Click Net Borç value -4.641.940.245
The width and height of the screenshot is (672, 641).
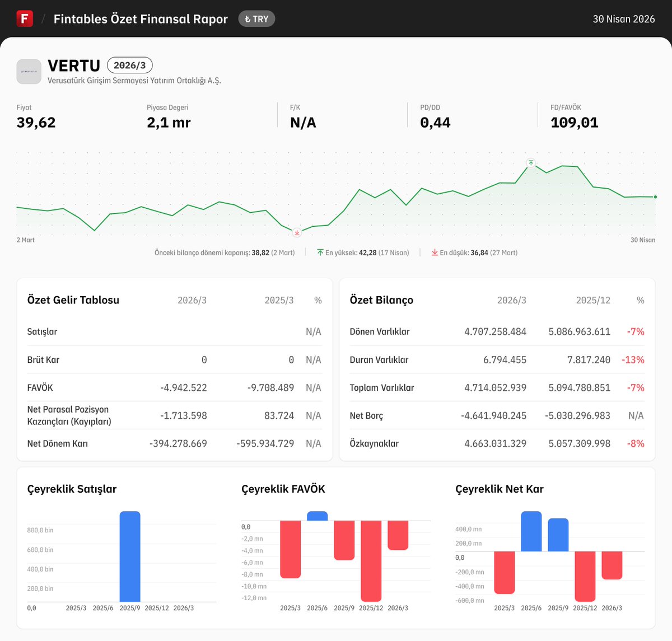(x=493, y=415)
